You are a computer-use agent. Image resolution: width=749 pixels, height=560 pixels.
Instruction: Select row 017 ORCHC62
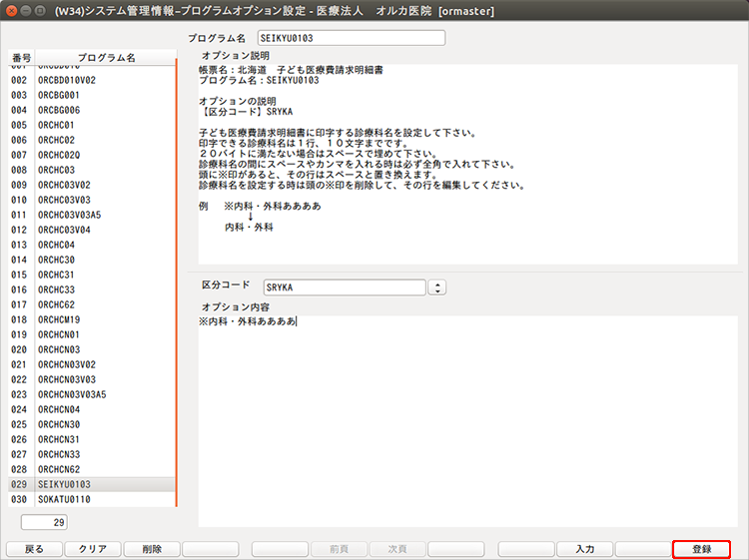tap(92, 304)
